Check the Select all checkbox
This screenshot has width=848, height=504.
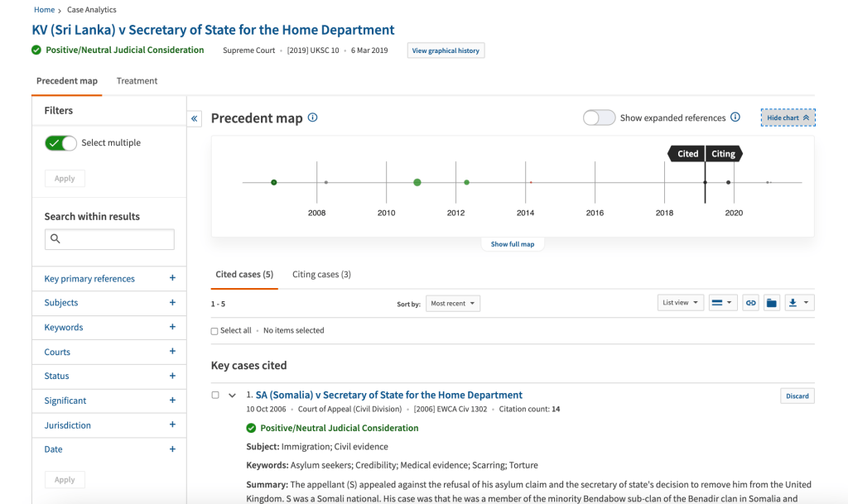[x=214, y=331]
